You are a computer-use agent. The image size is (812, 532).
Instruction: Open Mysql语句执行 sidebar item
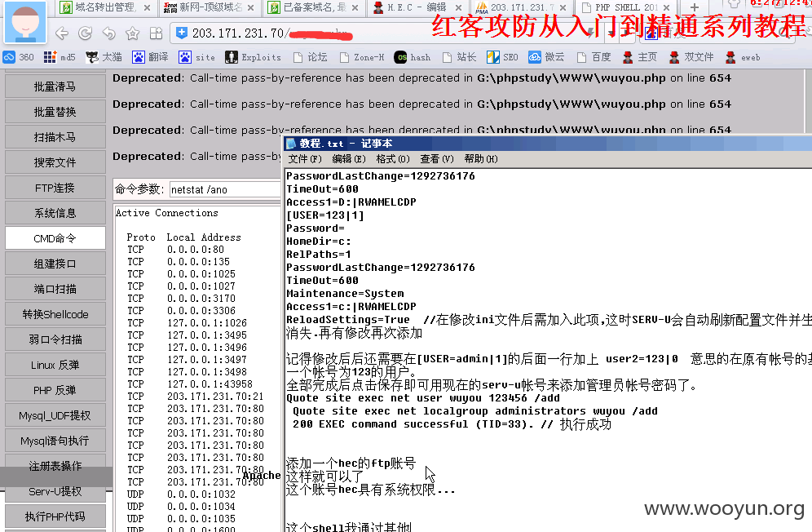point(55,441)
